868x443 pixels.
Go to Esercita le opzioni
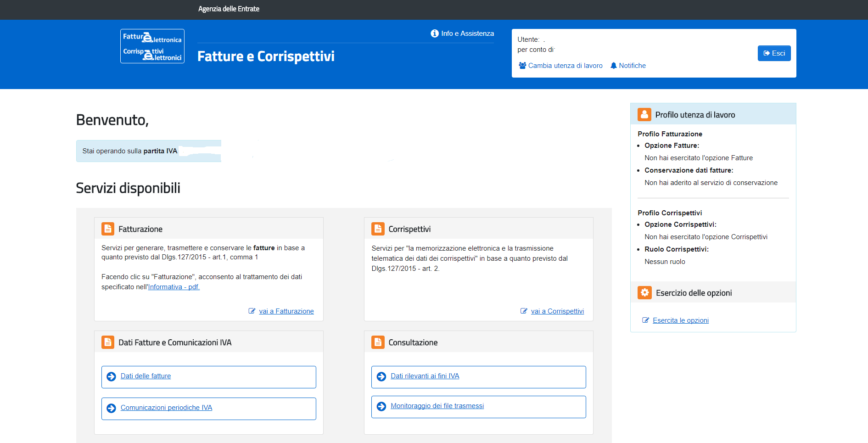click(680, 320)
